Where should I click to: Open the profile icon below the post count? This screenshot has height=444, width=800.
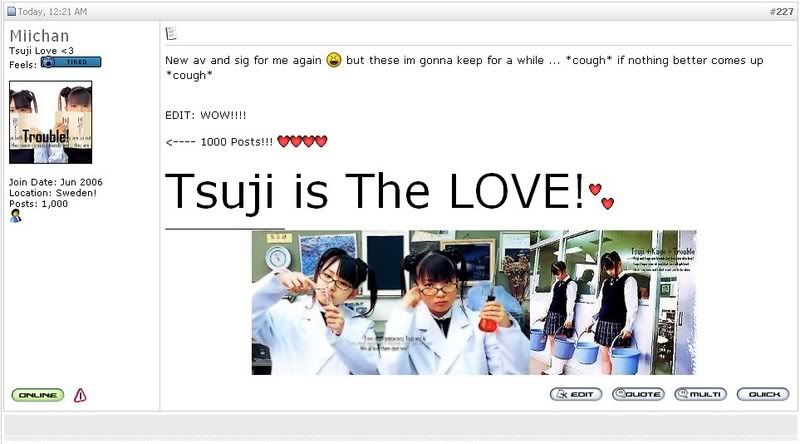click(x=16, y=216)
